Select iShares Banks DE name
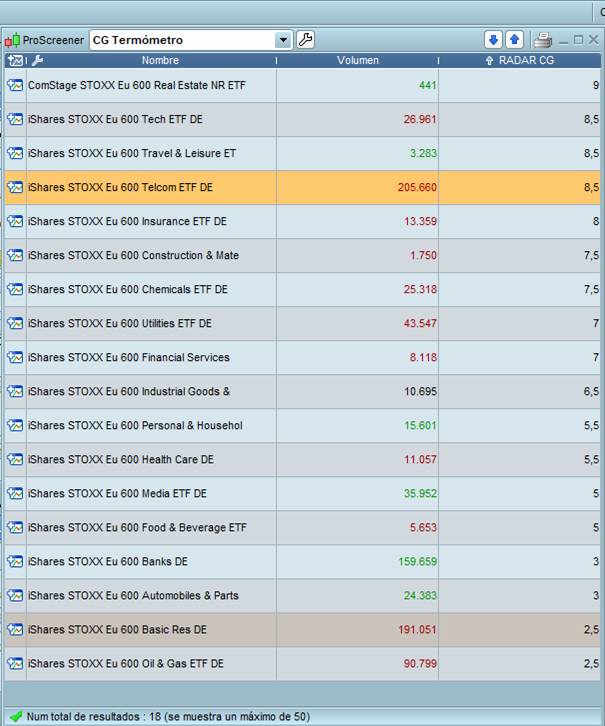This screenshot has width=605, height=726. (x=108, y=562)
